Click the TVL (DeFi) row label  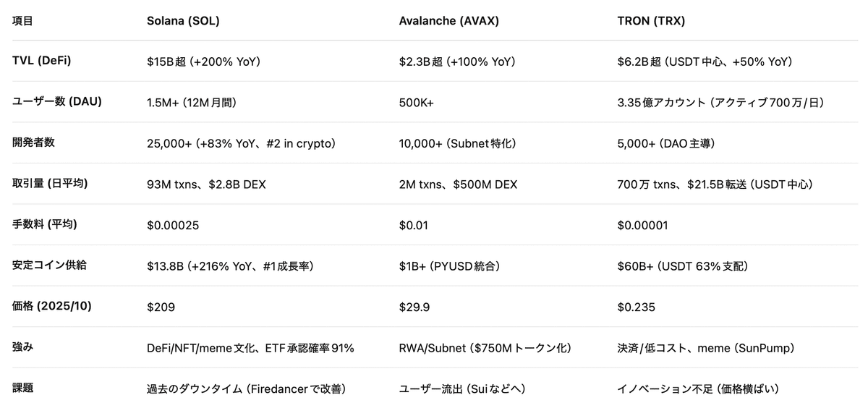41,61
